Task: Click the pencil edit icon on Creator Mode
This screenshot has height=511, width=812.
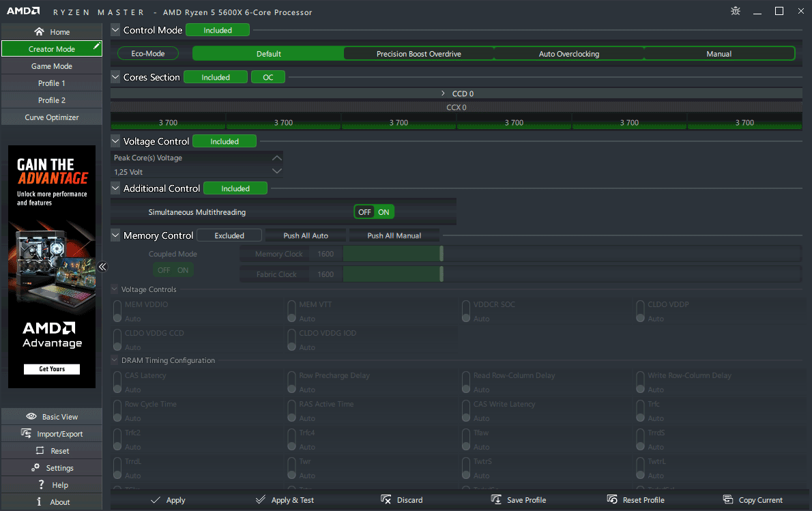Action: click(97, 47)
